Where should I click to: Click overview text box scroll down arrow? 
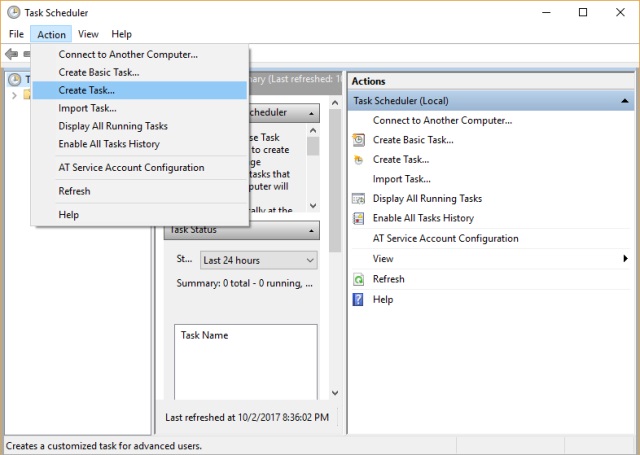pos(313,205)
